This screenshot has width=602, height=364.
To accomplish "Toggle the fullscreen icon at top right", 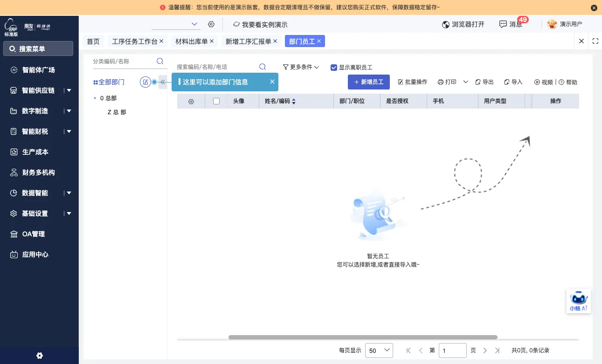I will coord(595,41).
